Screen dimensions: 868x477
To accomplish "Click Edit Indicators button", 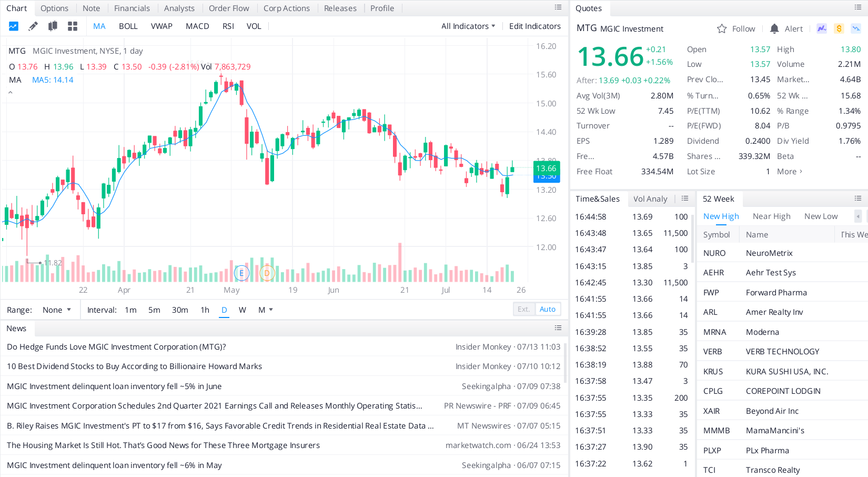I will (x=535, y=26).
